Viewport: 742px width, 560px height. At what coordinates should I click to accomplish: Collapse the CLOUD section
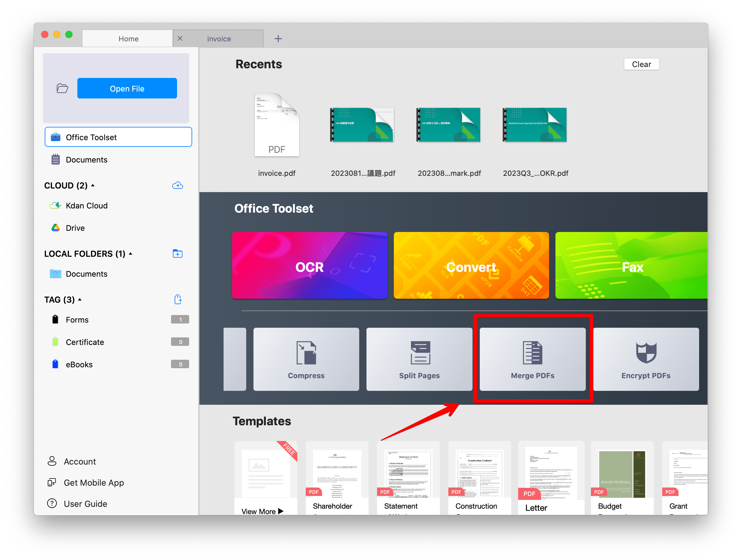click(x=93, y=185)
